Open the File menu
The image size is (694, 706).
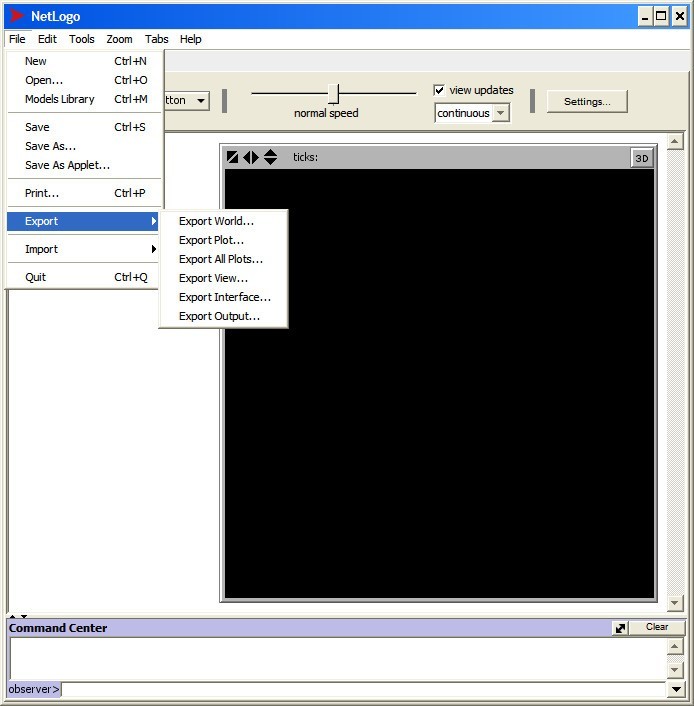17,39
